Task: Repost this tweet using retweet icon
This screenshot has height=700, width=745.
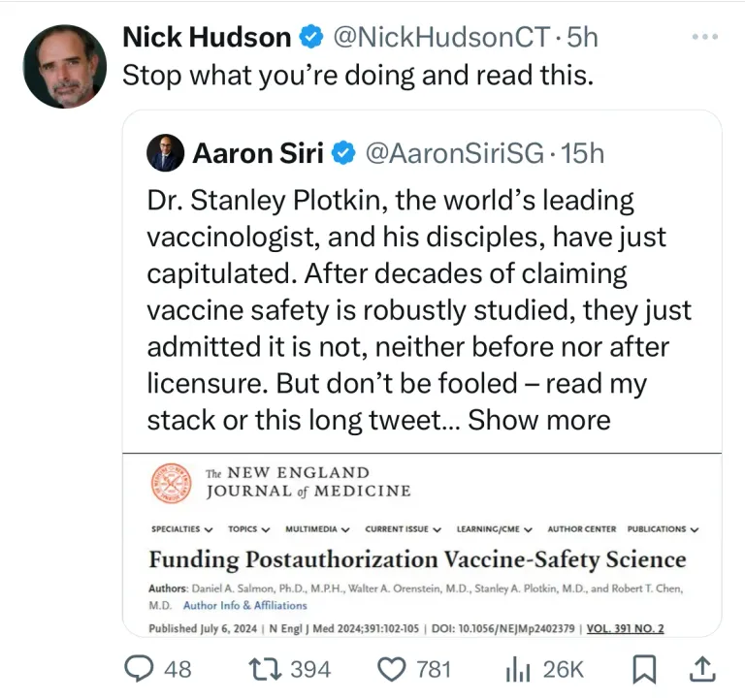Action: (x=257, y=668)
